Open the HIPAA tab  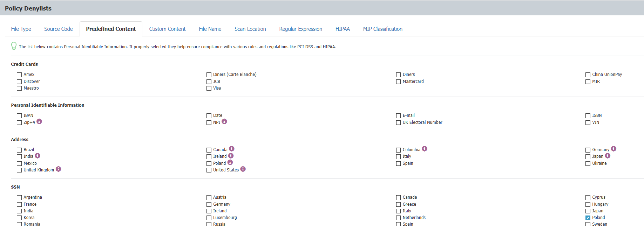click(343, 29)
